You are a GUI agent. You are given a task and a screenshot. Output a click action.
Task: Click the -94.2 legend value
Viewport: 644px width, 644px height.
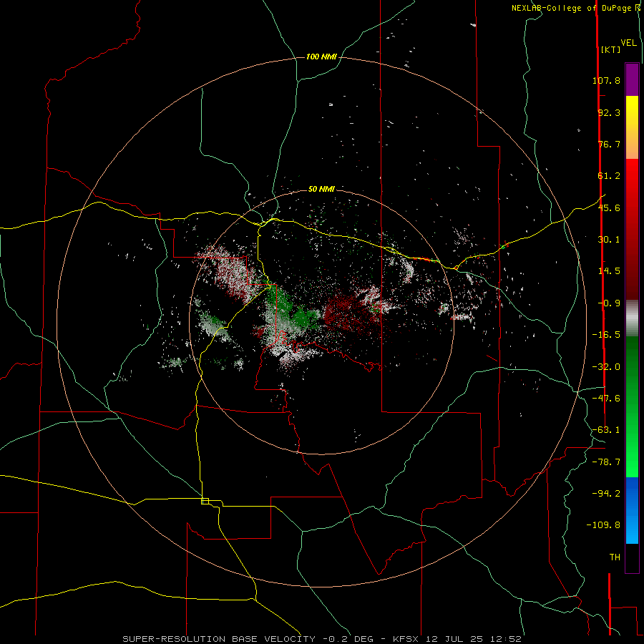pyautogui.click(x=606, y=494)
